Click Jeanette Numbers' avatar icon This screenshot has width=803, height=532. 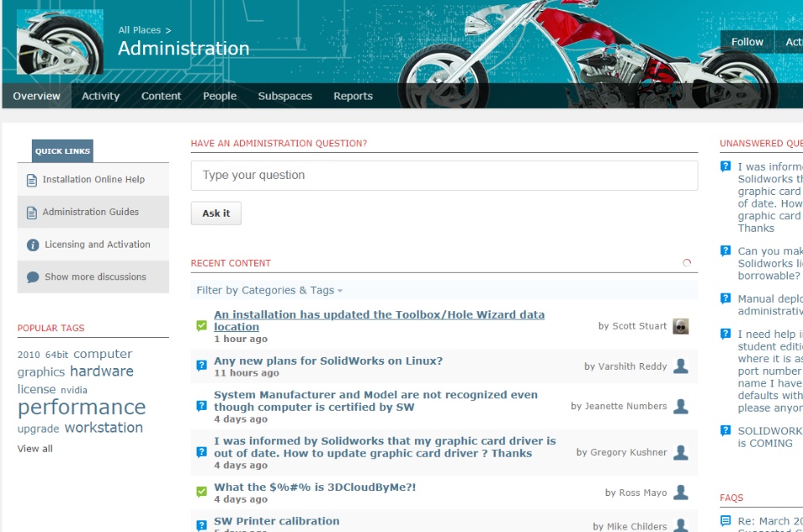coord(681,406)
